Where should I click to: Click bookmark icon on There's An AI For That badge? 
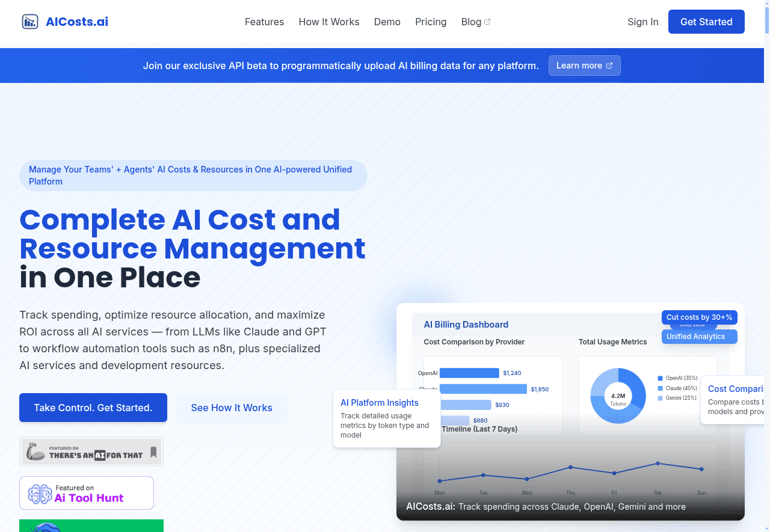(x=153, y=452)
